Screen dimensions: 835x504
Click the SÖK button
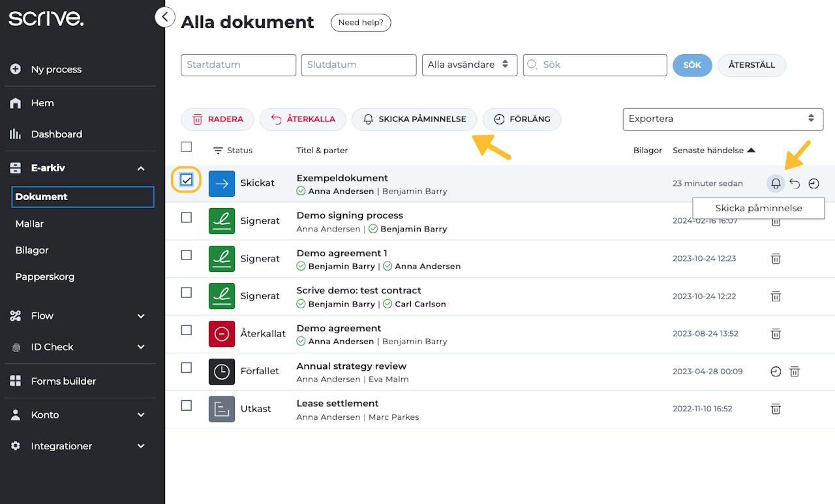(692, 65)
